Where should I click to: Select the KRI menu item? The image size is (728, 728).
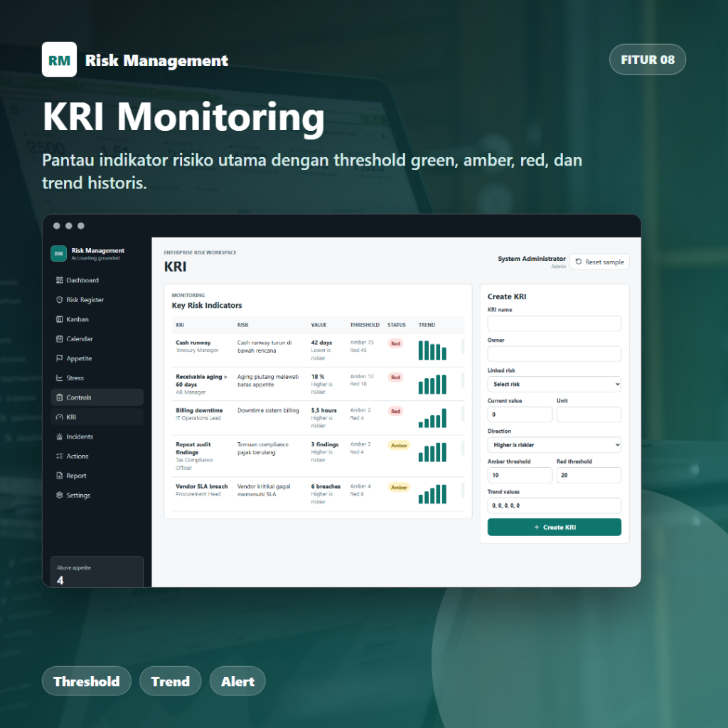(x=97, y=417)
